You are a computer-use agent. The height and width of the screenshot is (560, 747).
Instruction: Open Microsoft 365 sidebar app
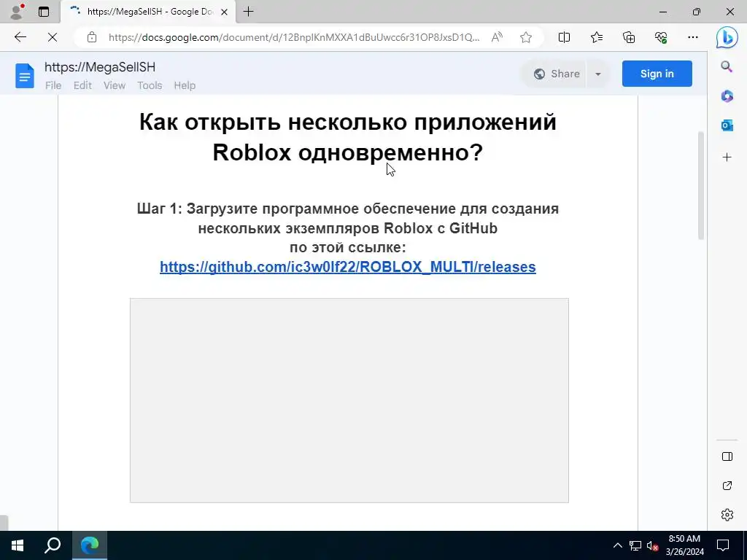coord(727,96)
